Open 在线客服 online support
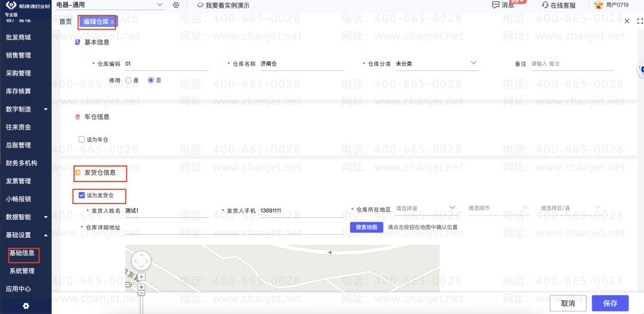The height and width of the screenshot is (314, 644). pyautogui.click(x=559, y=5)
